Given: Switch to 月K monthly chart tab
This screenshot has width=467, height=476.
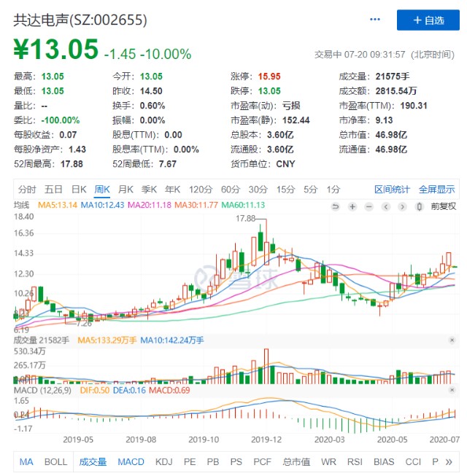Looking at the screenshot, I should pos(126,189).
